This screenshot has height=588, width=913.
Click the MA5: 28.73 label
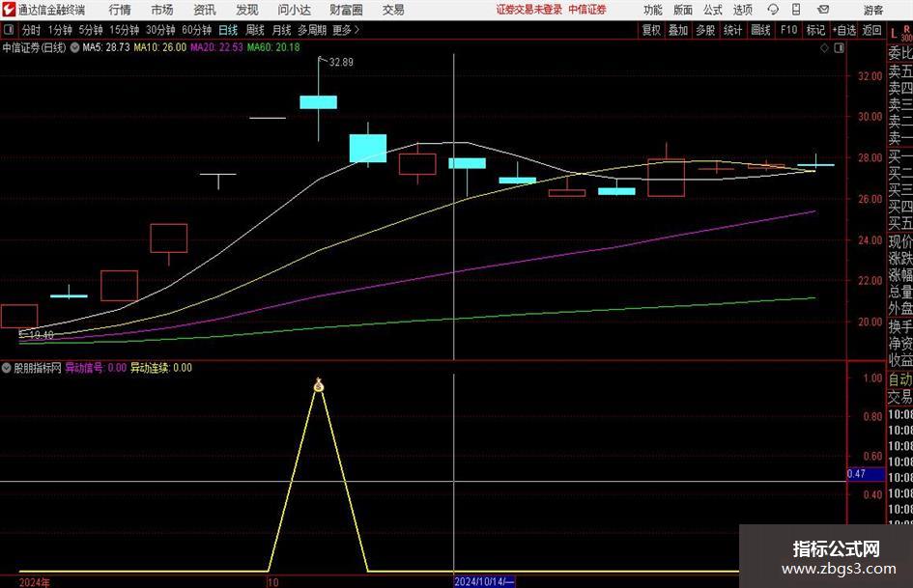(x=106, y=47)
